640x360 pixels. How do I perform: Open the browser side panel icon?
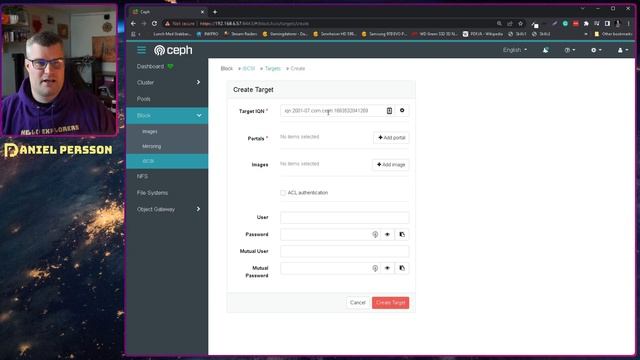point(607,24)
